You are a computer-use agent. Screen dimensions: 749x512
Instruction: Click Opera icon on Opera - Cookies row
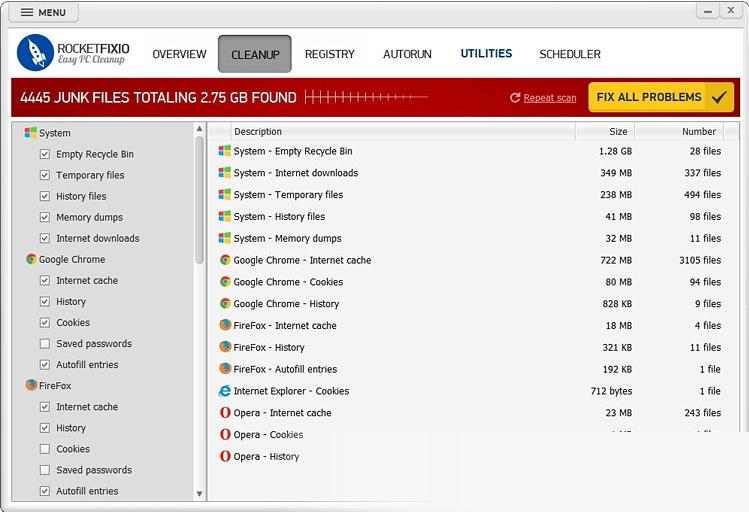225,435
